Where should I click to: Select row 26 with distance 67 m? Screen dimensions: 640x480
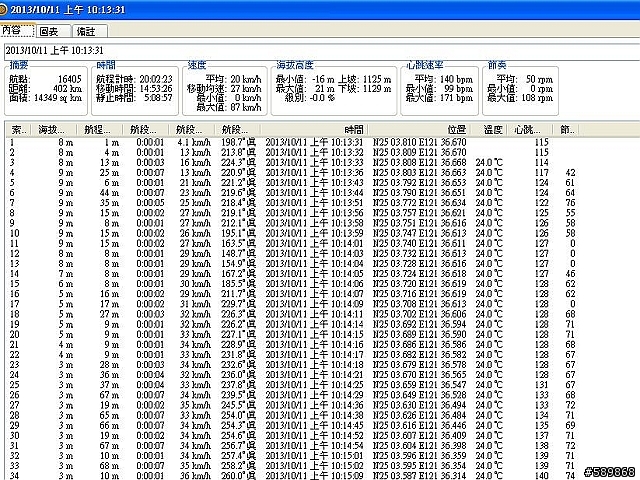[293, 395]
